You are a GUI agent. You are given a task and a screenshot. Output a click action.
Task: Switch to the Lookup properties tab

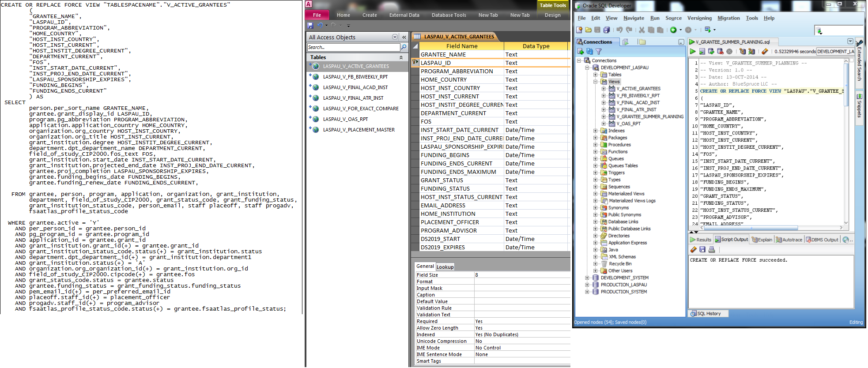coord(445,267)
